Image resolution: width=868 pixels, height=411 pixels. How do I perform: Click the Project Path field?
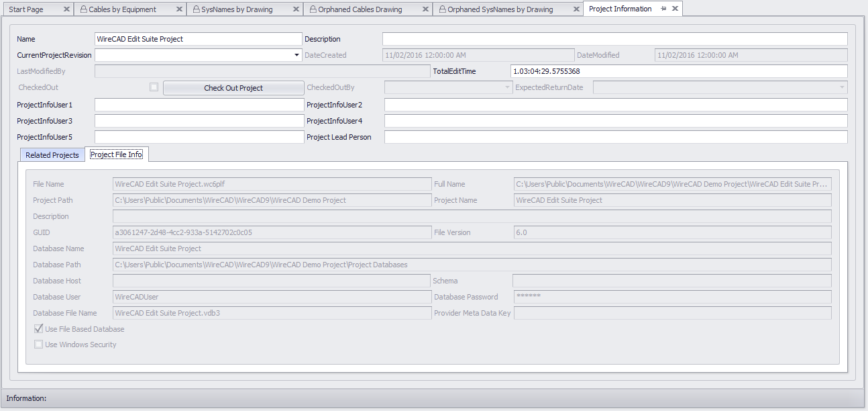point(272,200)
